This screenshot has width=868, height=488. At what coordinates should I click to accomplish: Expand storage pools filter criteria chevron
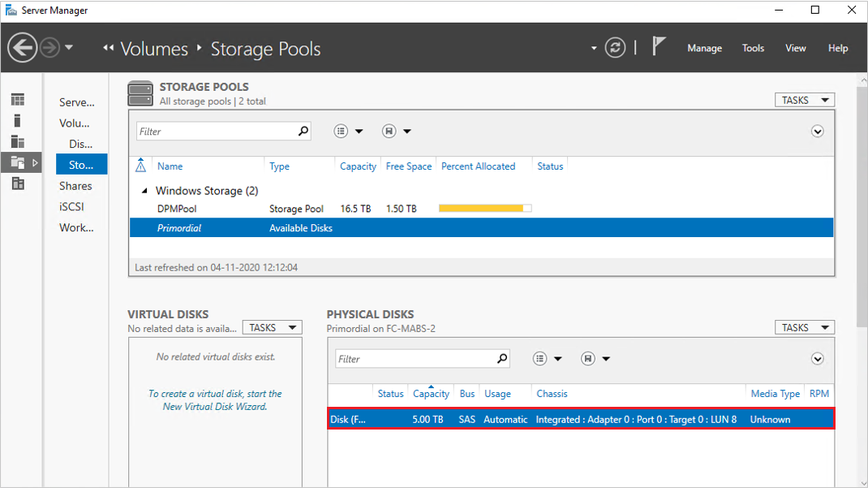pos(818,132)
